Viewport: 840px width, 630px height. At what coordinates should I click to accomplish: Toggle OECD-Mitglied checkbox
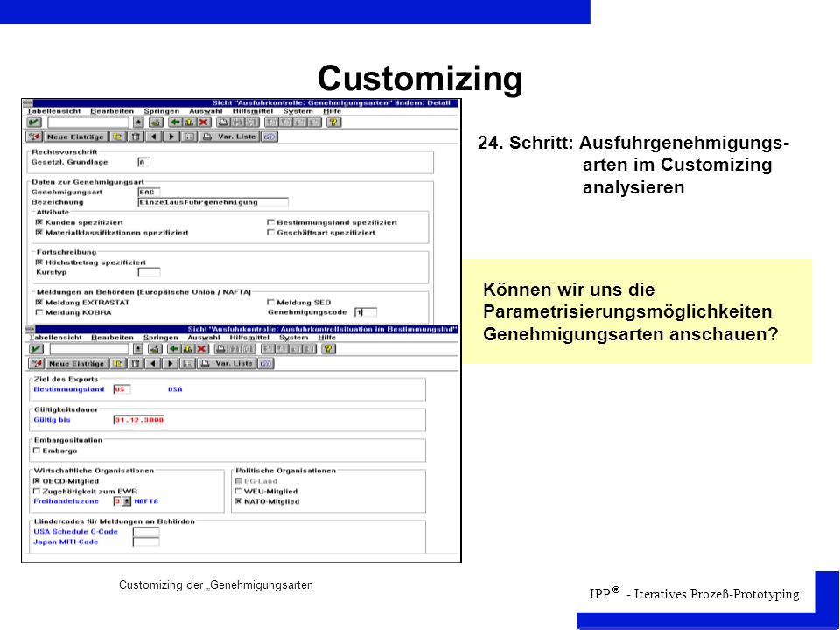pos(37,481)
